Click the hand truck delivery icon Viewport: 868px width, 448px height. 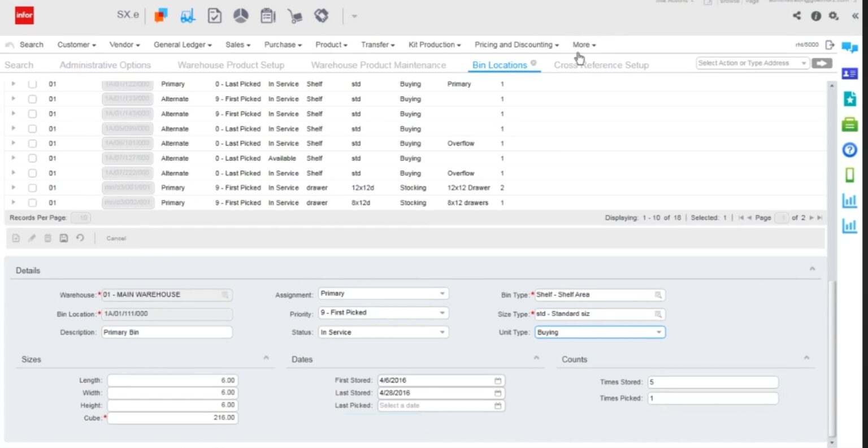(x=294, y=16)
